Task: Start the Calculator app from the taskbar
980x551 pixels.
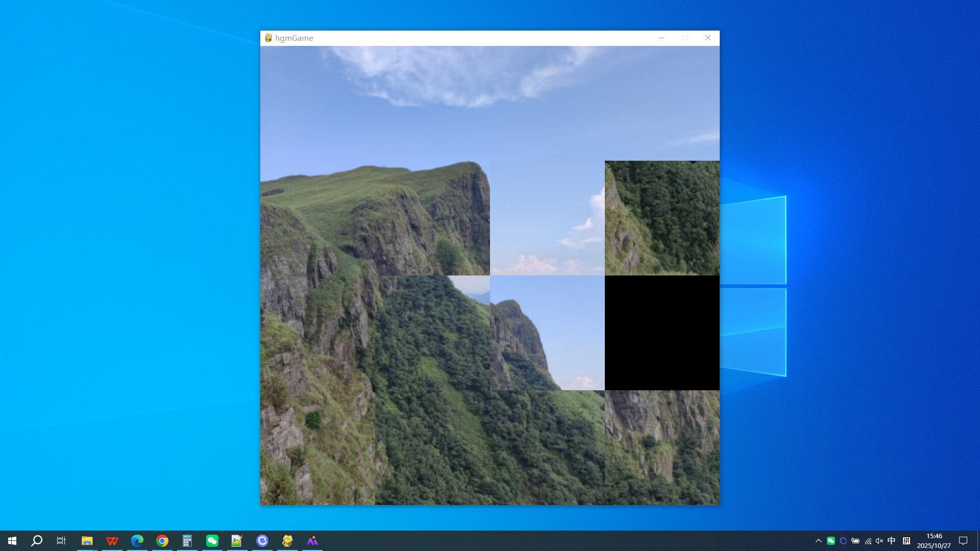Action: pos(187,541)
